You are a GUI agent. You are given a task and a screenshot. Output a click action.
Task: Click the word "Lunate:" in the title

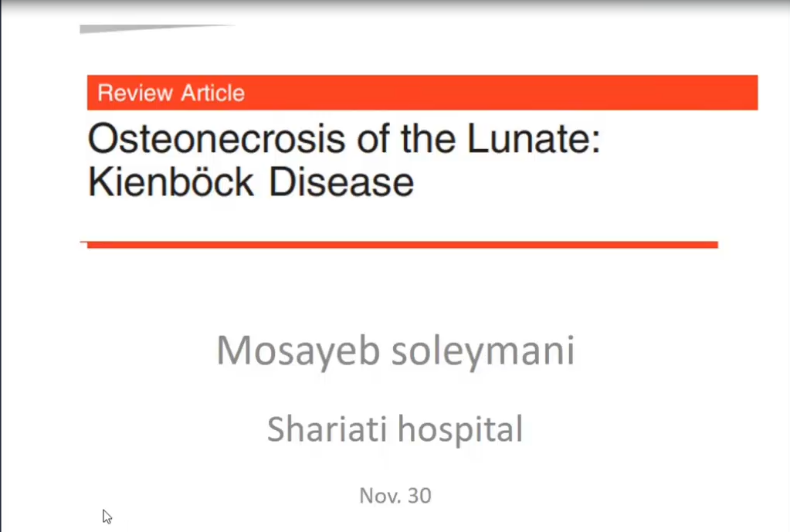(534, 138)
